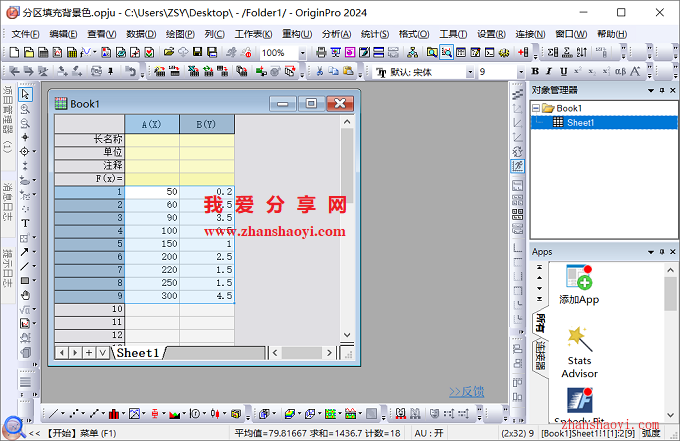680x441 pixels.
Task: Open project with the yellow folder-open icon
Action: [169, 52]
